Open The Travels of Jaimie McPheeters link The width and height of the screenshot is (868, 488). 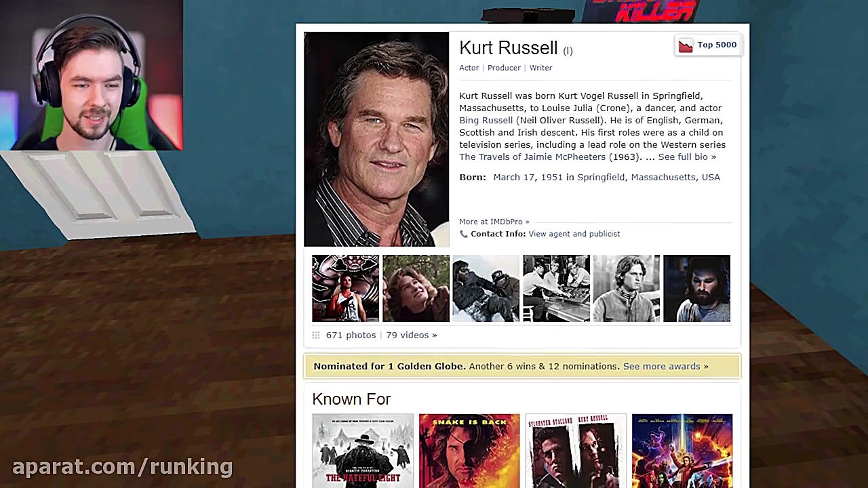[532, 157]
